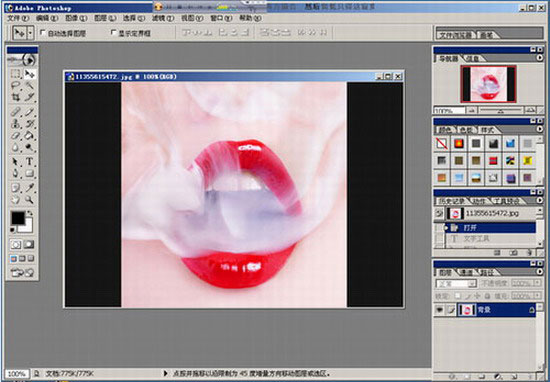Click swap foreground/background colors arrow

point(31,213)
